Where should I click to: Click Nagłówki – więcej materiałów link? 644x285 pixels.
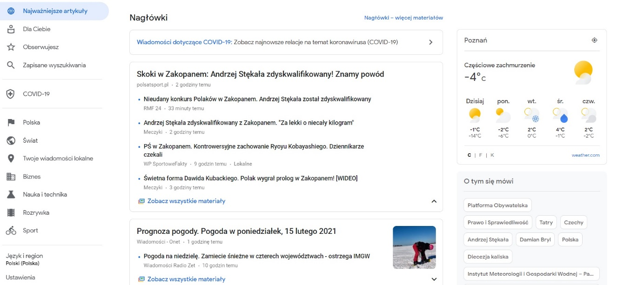(403, 18)
